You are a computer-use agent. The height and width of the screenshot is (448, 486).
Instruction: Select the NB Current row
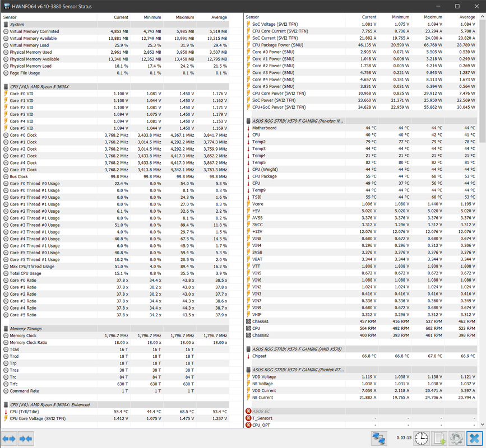pyautogui.click(x=361, y=398)
